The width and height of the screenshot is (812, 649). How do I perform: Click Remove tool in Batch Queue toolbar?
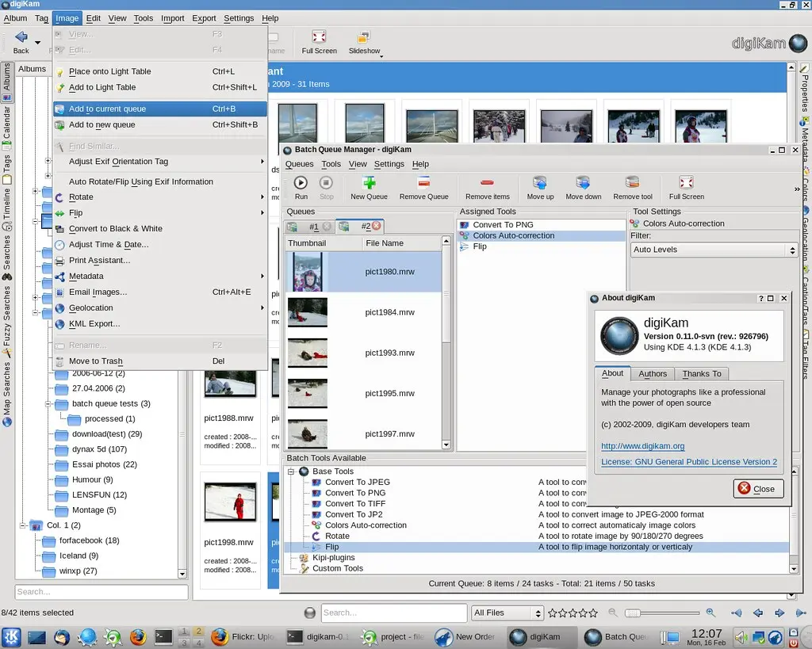pos(632,187)
